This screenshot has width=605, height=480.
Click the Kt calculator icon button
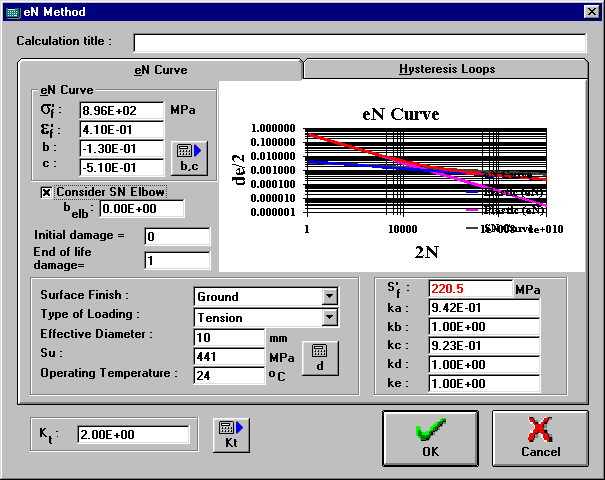pos(230,435)
